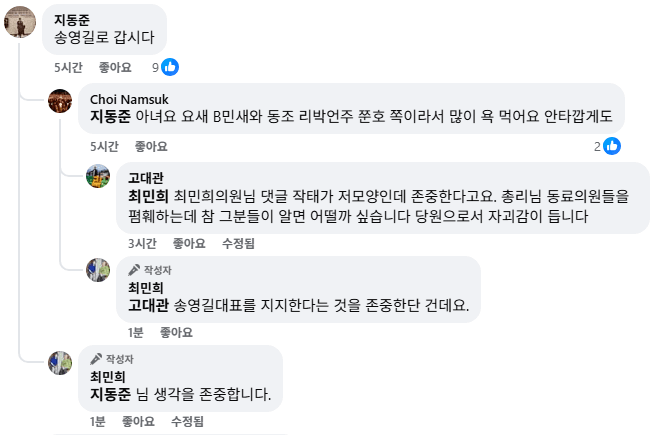Click the 지동준 mention in the bottom comment
This screenshot has width=657, height=435.
(x=111, y=394)
